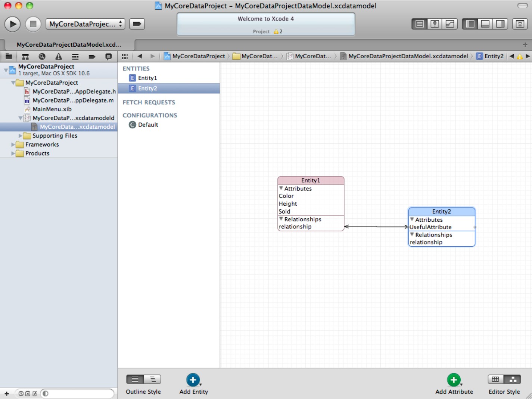
Task: Click the FETCH REQUESTS section header
Action: (x=149, y=102)
